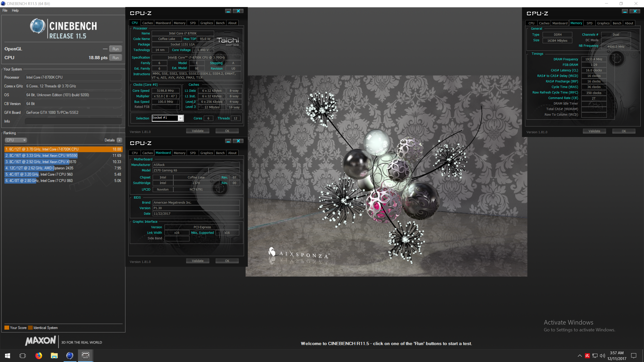Viewport: 644px width, 362px height.
Task: Minimize the top-left CPU-Z window
Action: (228, 11)
